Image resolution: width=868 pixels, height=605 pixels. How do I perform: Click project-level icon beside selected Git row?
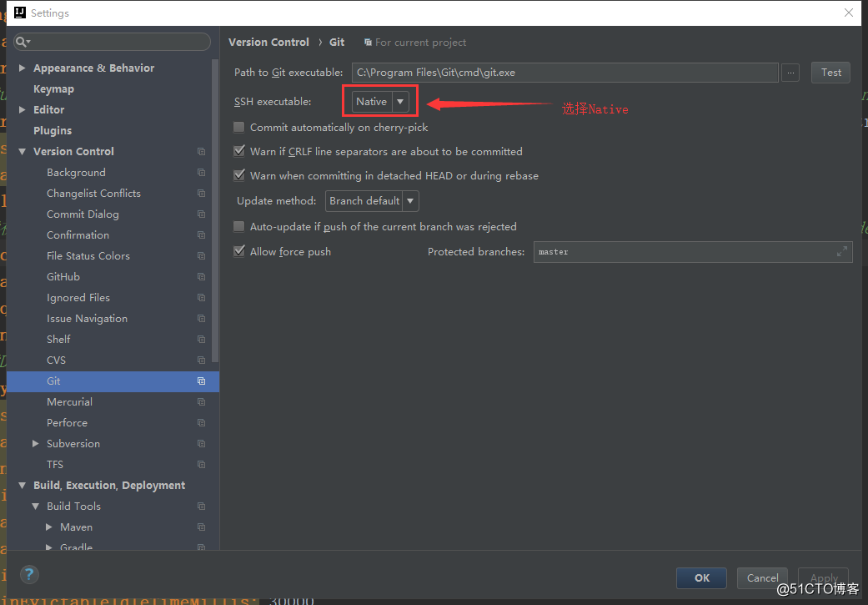(x=201, y=381)
